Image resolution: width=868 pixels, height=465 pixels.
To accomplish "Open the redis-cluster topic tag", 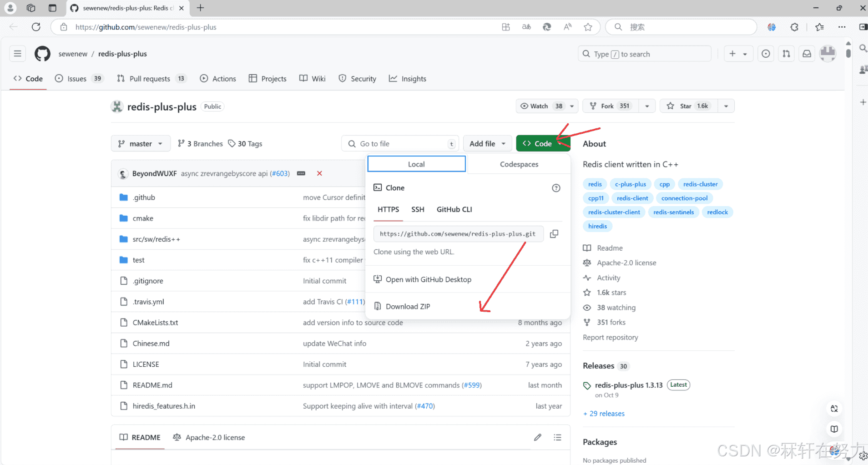I will (x=700, y=184).
